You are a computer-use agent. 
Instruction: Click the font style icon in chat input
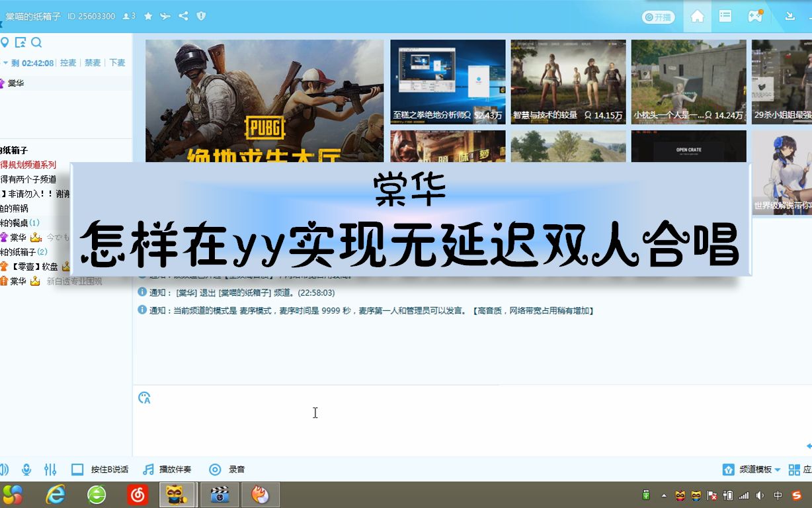point(144,398)
